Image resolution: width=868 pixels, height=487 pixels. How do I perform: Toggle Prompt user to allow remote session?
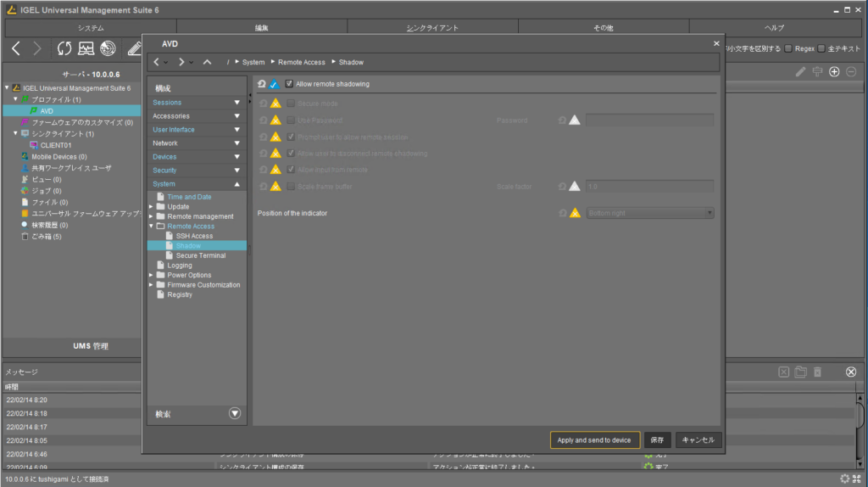pos(291,137)
